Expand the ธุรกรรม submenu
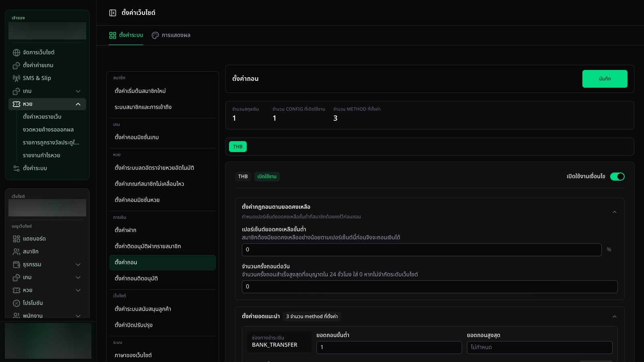Viewport: 644px width, 362px height. [x=78, y=265]
